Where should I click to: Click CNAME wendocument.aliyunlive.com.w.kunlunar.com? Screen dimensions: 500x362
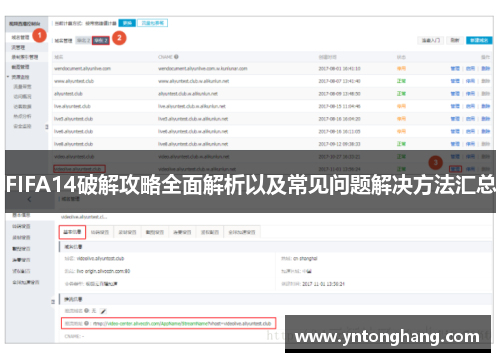click(203, 68)
